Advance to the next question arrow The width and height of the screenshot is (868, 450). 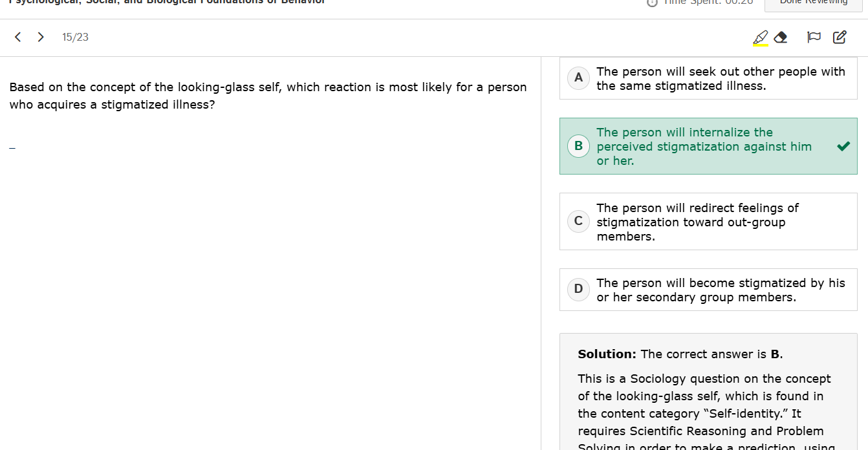pyautogui.click(x=41, y=37)
